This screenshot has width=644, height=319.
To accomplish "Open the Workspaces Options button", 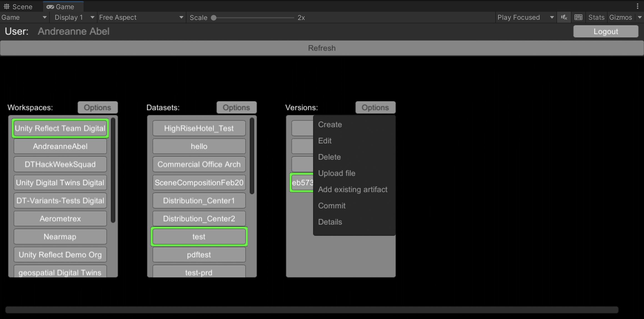I will point(98,108).
